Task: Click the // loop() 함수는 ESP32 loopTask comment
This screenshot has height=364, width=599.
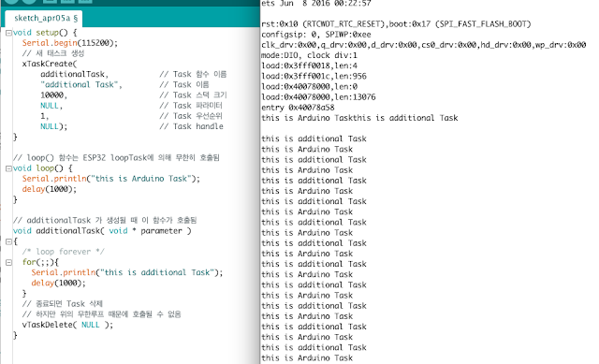Action: click(116, 158)
